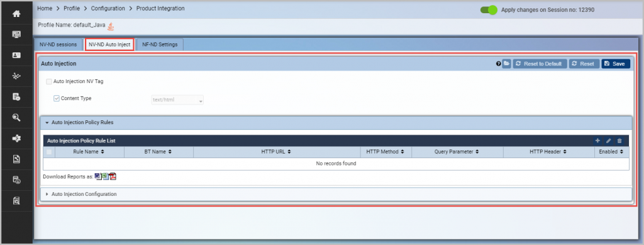This screenshot has height=245, width=644.
Task: Open the magnifier search icon in the sidebar
Action: tap(16, 118)
